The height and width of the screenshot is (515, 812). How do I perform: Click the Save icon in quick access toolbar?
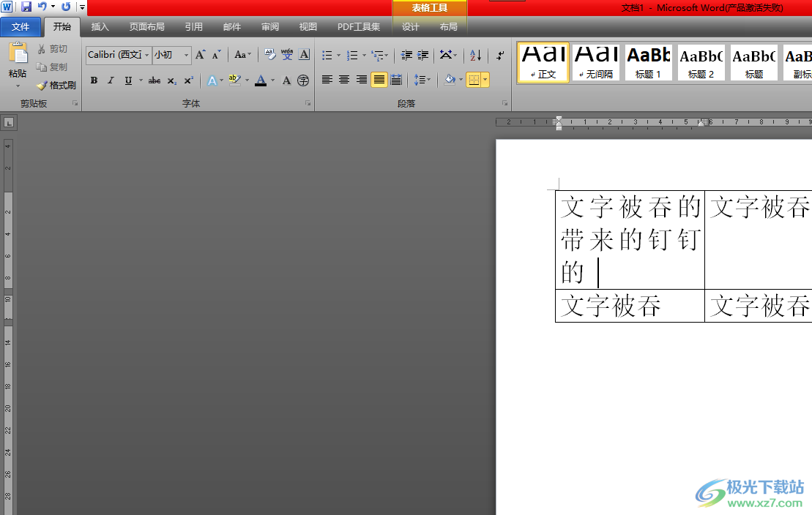pos(26,7)
